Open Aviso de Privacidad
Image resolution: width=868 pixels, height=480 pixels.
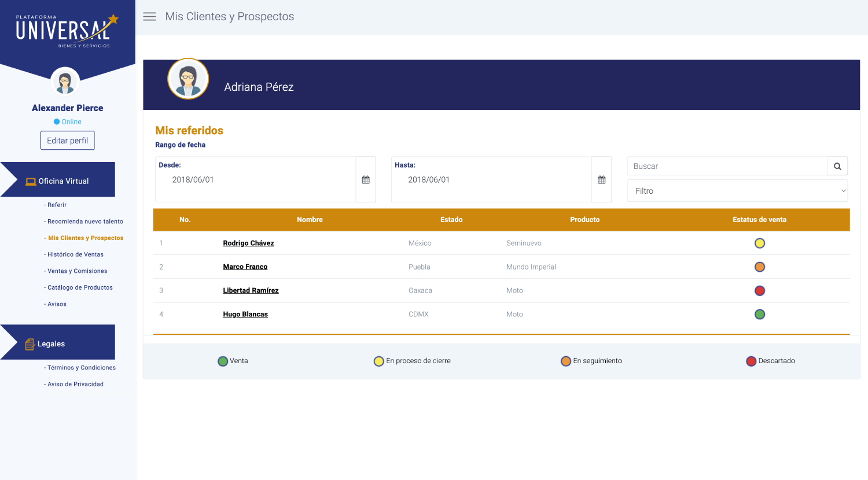74,384
